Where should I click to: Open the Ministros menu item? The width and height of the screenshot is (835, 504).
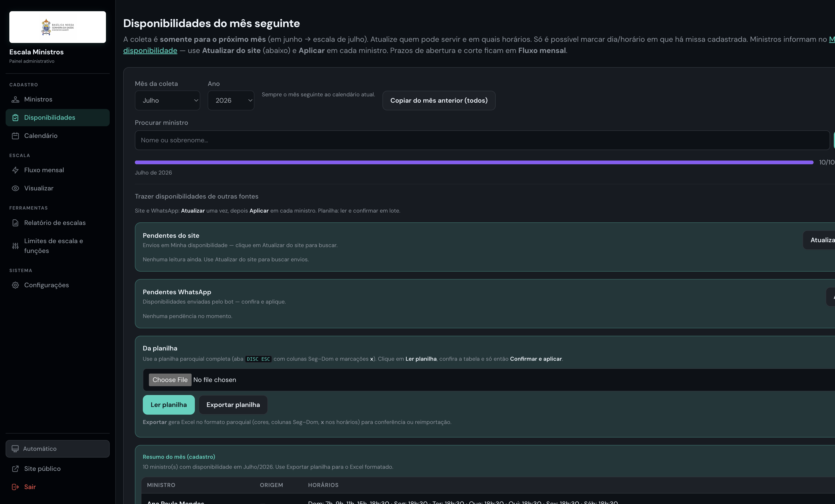[x=58, y=99]
